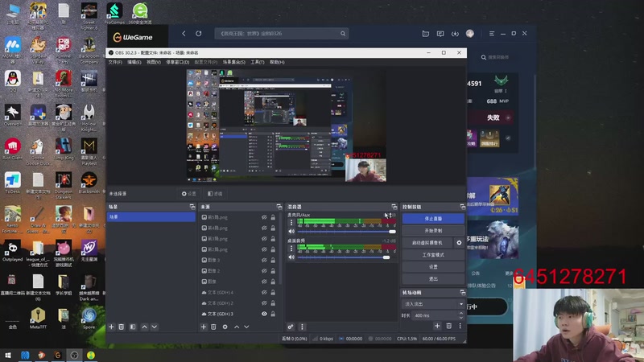The image size is (644, 362).
Task: Undock the 控制按钮 panel
Action: (462, 207)
